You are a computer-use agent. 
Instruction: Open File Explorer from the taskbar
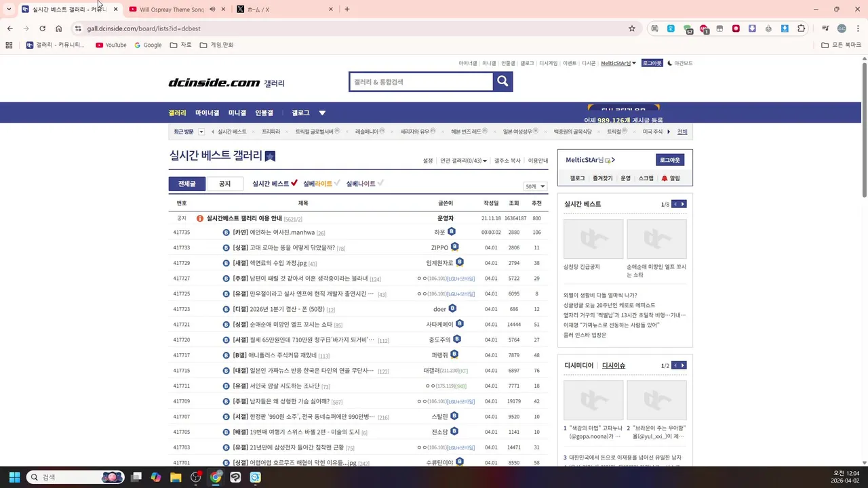click(x=176, y=477)
